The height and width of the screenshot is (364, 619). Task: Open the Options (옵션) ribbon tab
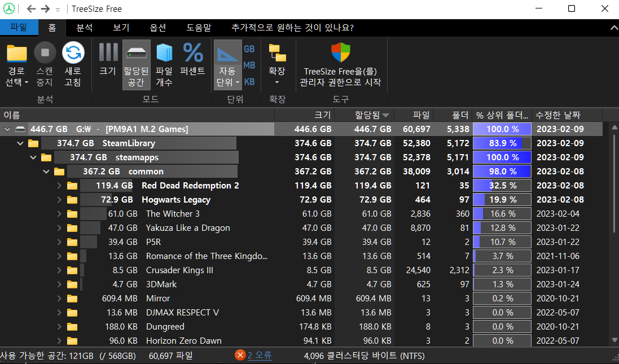(x=158, y=28)
